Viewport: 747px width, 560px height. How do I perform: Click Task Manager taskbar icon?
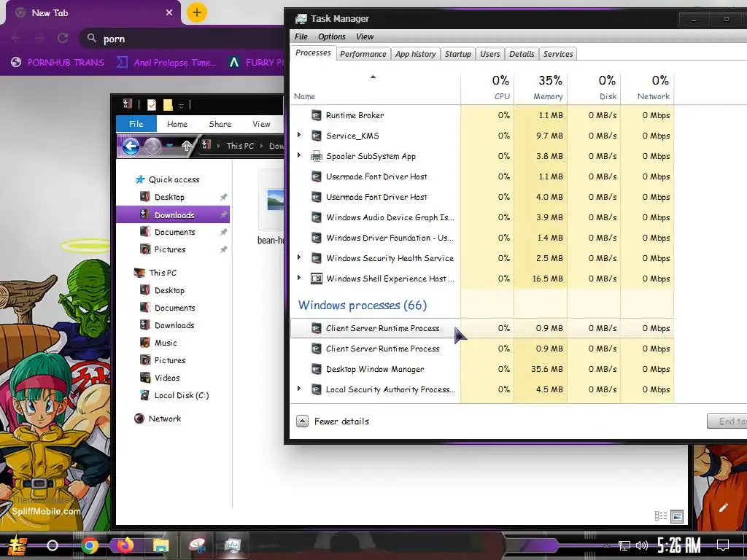point(233,545)
